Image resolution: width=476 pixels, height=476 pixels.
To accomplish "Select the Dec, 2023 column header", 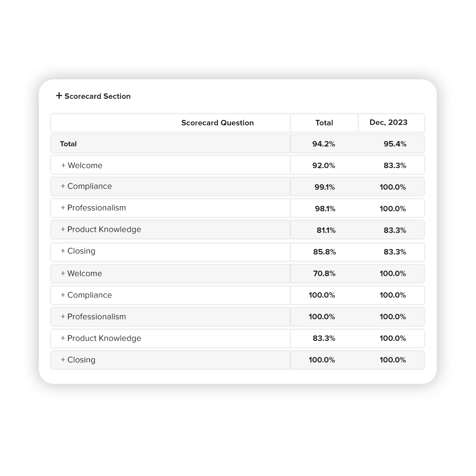I will click(388, 123).
